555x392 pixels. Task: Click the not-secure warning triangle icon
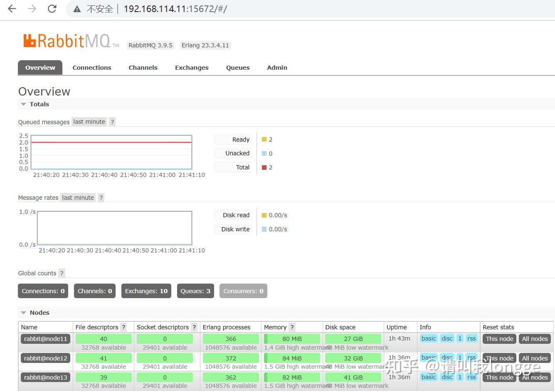click(77, 9)
